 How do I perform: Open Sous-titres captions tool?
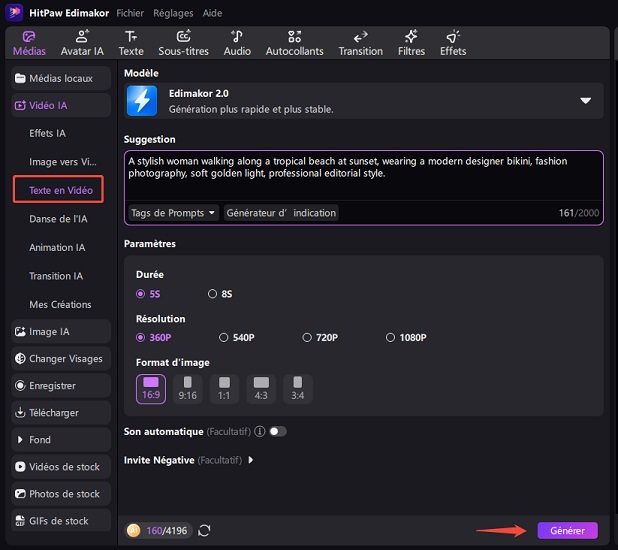[x=183, y=43]
